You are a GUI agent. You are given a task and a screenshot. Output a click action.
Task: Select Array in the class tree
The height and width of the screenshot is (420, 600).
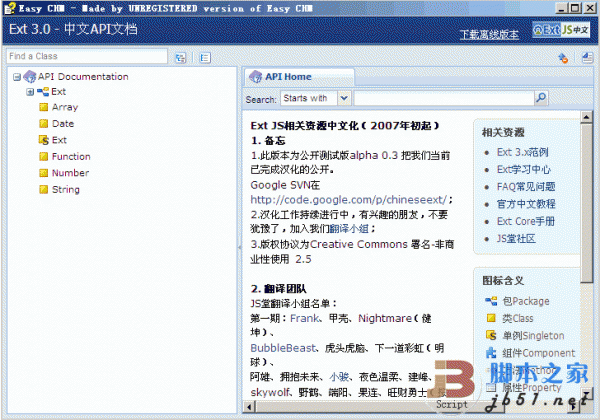pyautogui.click(x=65, y=107)
